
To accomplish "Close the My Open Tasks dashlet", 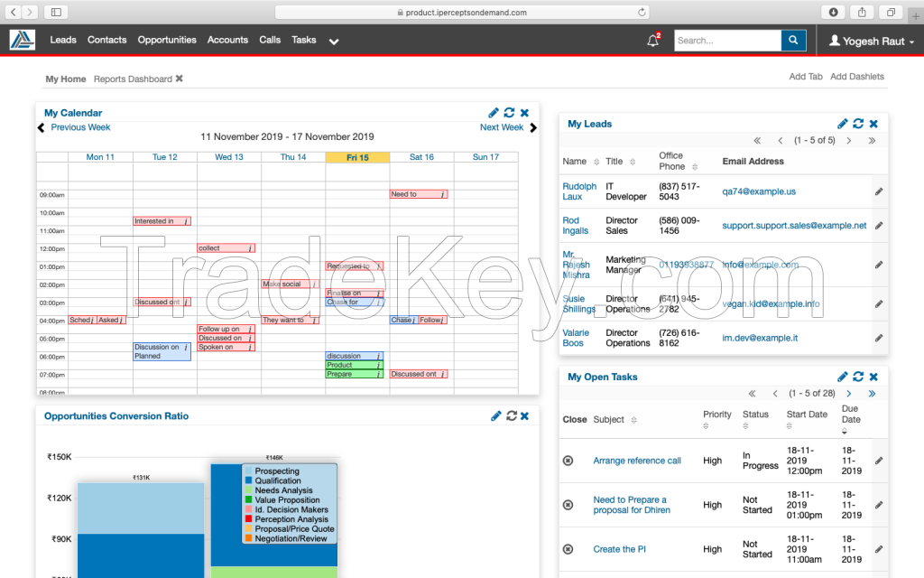I will pos(873,377).
